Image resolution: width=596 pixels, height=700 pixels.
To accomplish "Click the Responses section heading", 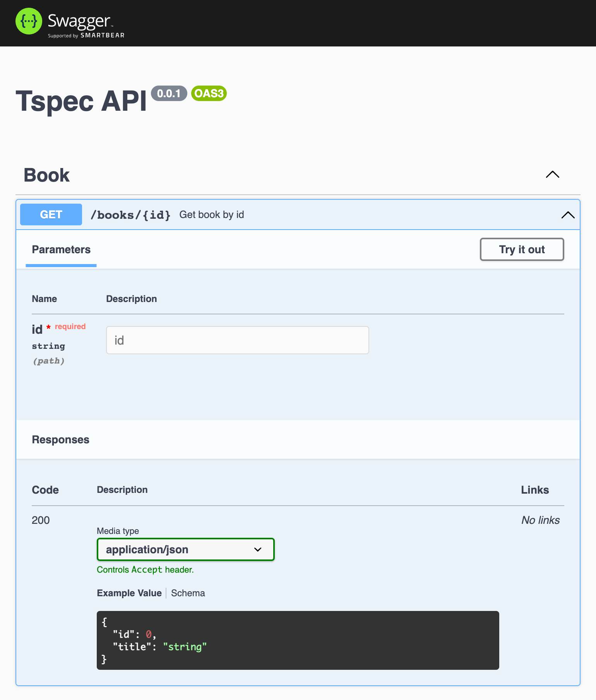I will [61, 440].
